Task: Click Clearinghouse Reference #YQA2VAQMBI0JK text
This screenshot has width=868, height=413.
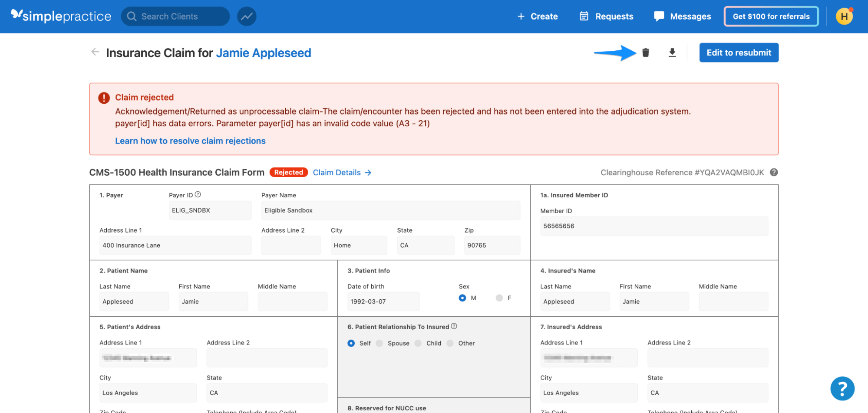Action: tap(682, 173)
